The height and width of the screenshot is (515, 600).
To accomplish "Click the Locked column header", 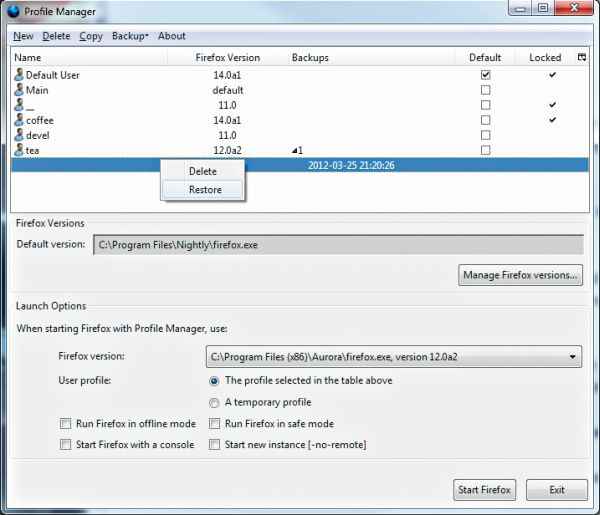I will 545,57.
